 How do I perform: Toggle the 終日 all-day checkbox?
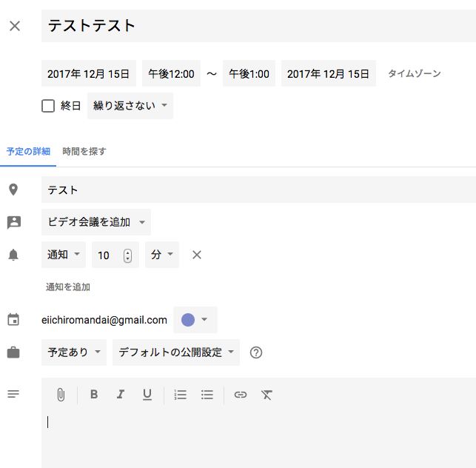click(x=48, y=106)
